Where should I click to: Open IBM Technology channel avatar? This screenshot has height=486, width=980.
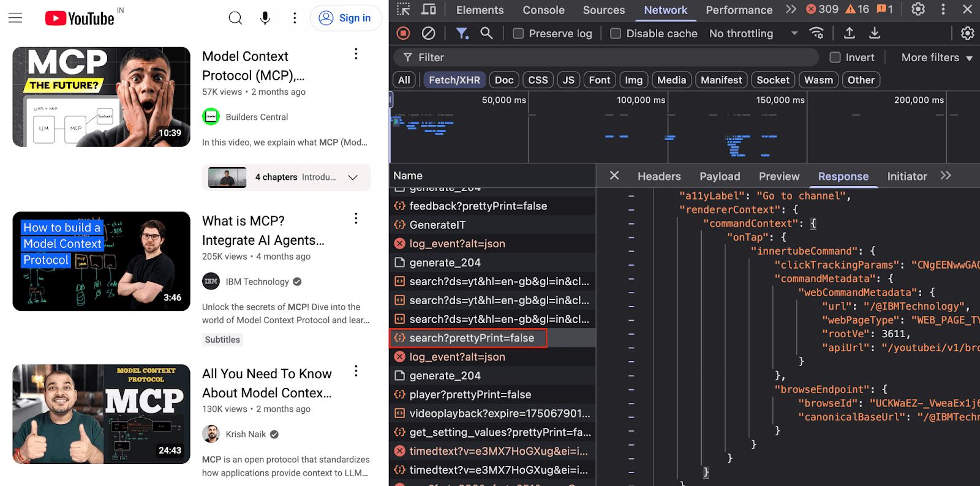pos(211,281)
